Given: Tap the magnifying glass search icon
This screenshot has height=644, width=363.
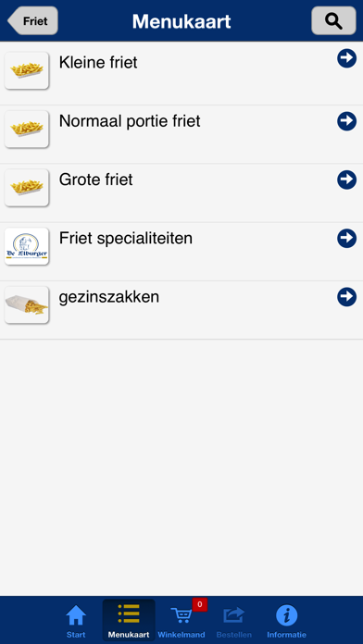Looking at the screenshot, I should pos(333,20).
